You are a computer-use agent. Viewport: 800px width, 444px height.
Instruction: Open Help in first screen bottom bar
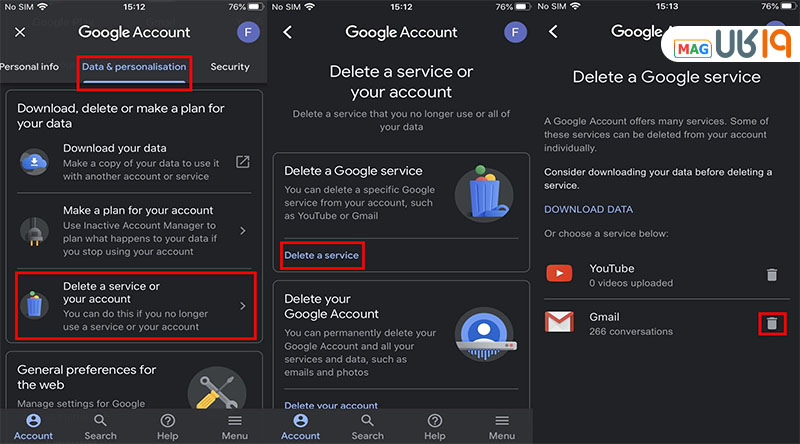point(167,428)
